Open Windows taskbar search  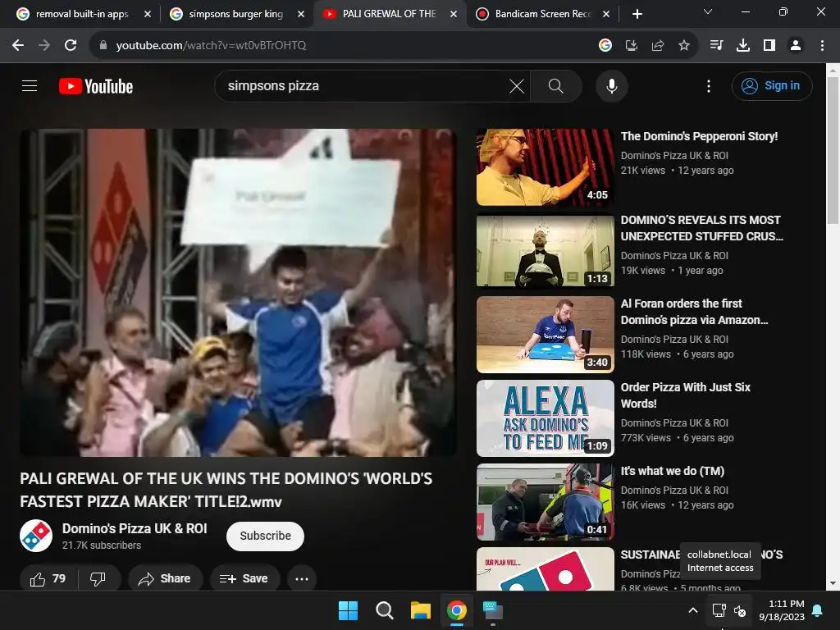click(385, 610)
